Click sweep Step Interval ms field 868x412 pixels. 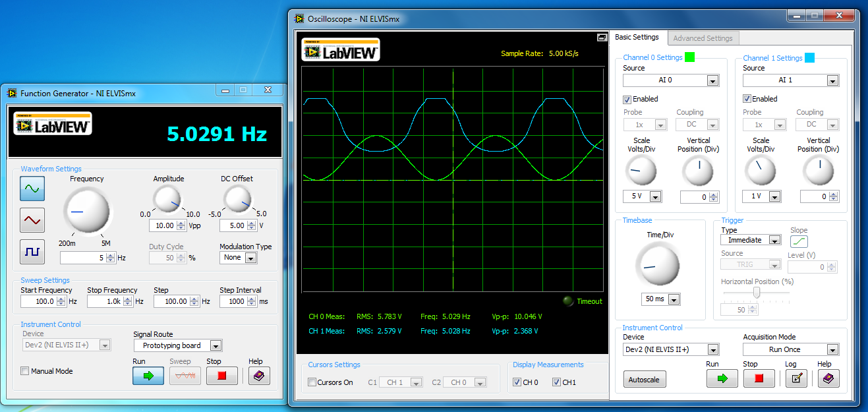click(x=234, y=301)
